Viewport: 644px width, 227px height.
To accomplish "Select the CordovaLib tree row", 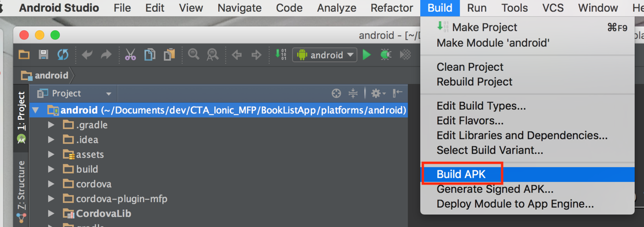I will tap(219, 213).
